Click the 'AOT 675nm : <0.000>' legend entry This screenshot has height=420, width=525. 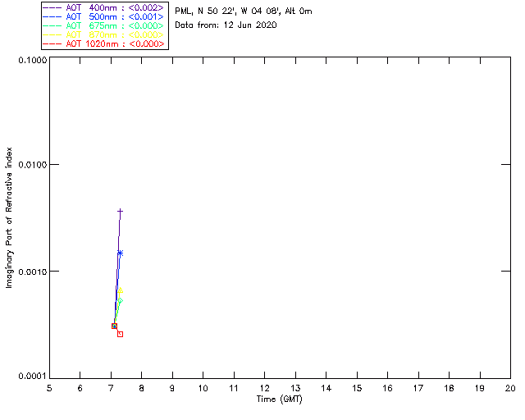(x=103, y=25)
